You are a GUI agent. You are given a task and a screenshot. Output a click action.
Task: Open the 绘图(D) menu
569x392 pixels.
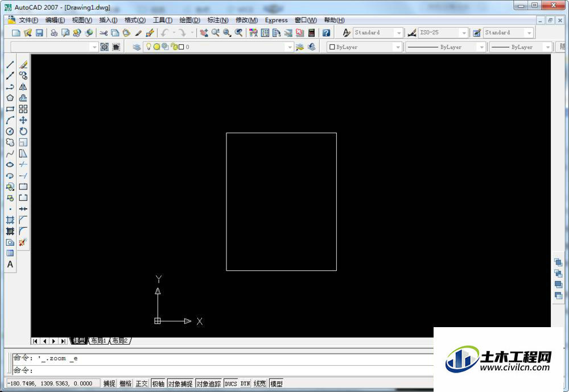pyautogui.click(x=190, y=20)
